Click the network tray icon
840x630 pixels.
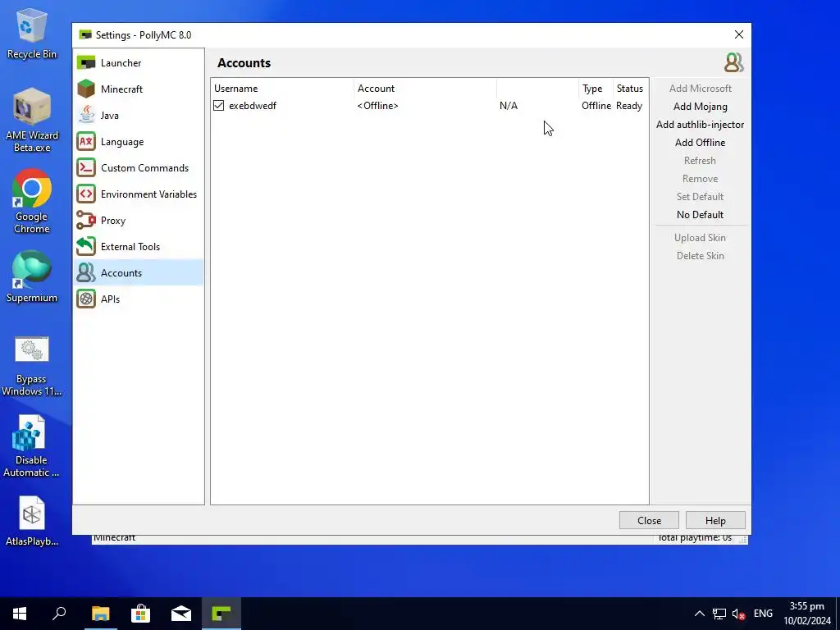(719, 614)
